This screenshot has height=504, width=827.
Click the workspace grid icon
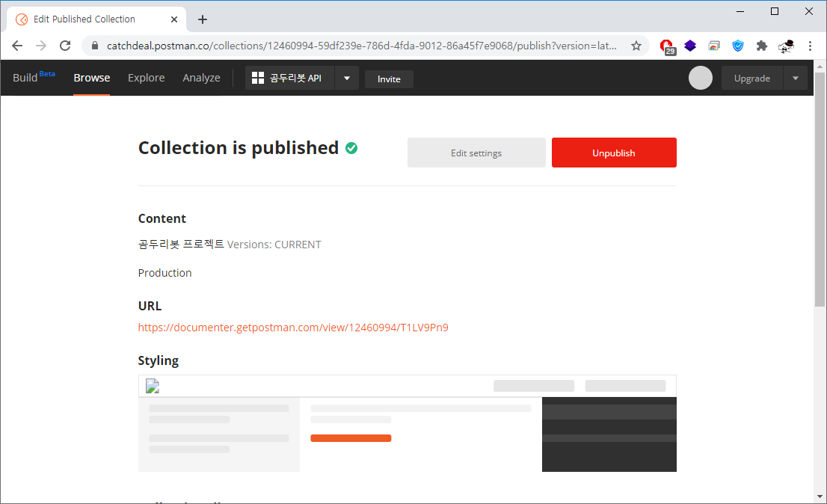[258, 78]
